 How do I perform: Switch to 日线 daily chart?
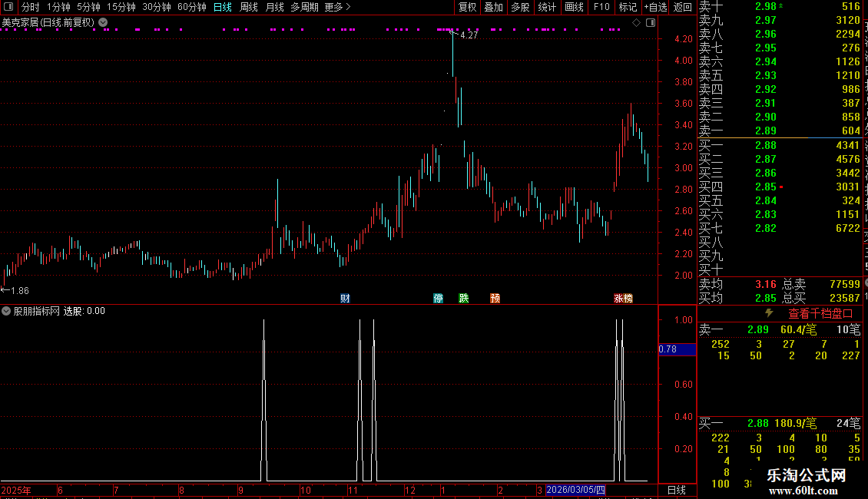tap(223, 7)
